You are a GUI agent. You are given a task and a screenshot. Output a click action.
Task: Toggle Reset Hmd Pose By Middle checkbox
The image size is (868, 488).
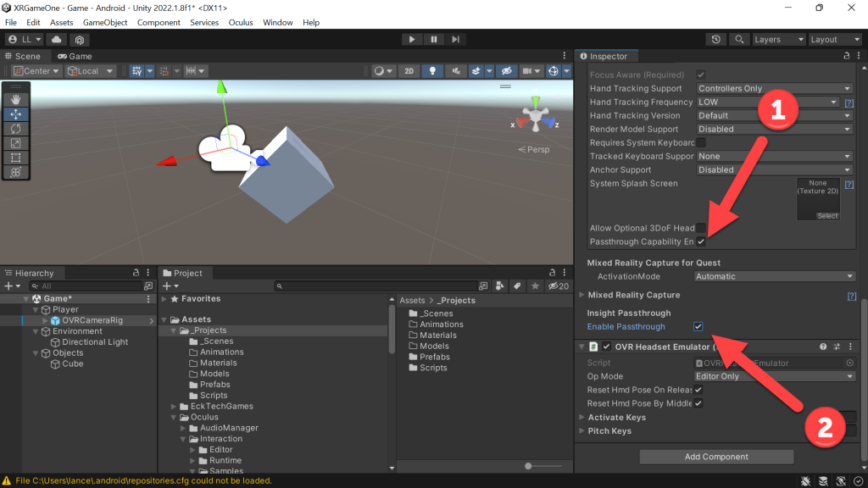(x=698, y=403)
